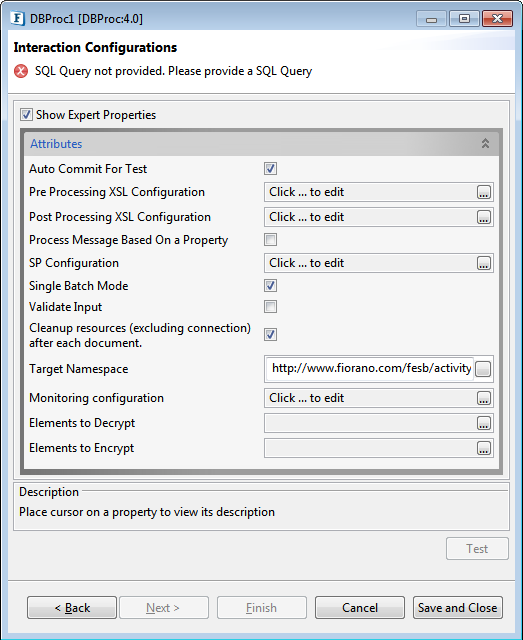Toggle Auto Commit For Test checkbox

pos(270,168)
